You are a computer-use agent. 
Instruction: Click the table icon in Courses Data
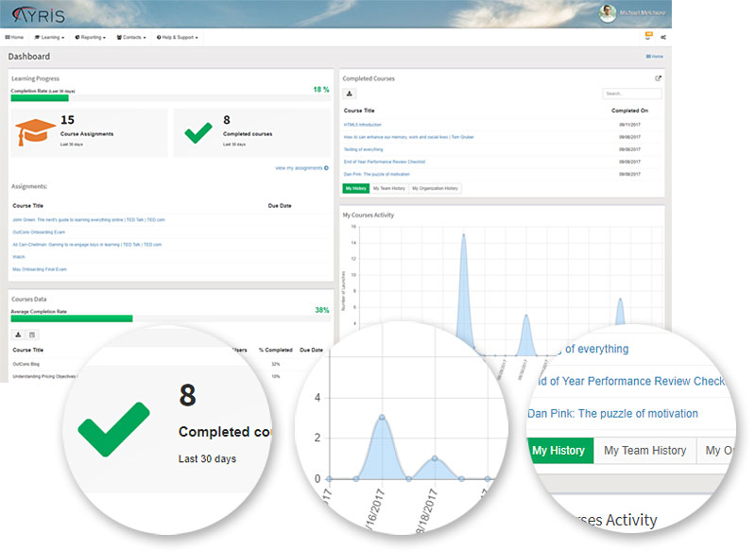[x=32, y=335]
